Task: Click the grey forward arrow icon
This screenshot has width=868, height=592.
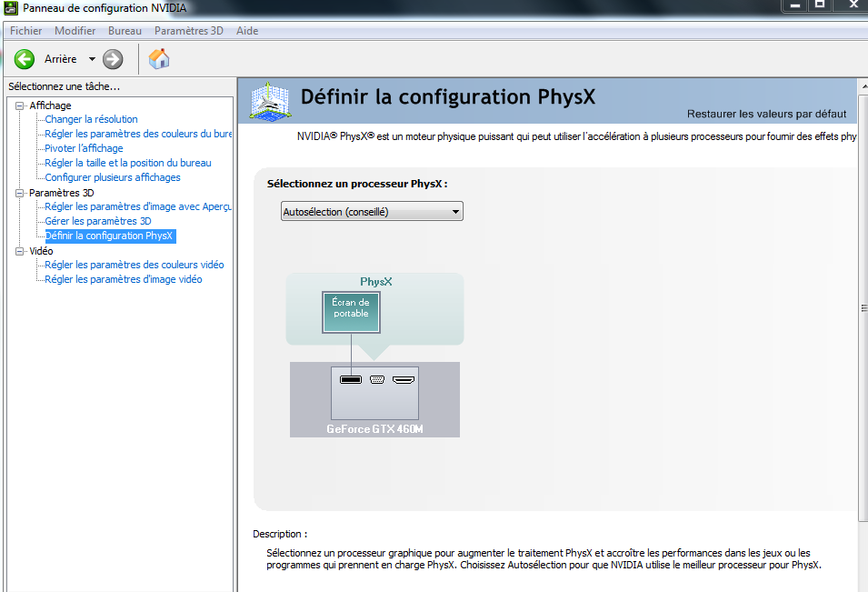Action: pos(113,59)
